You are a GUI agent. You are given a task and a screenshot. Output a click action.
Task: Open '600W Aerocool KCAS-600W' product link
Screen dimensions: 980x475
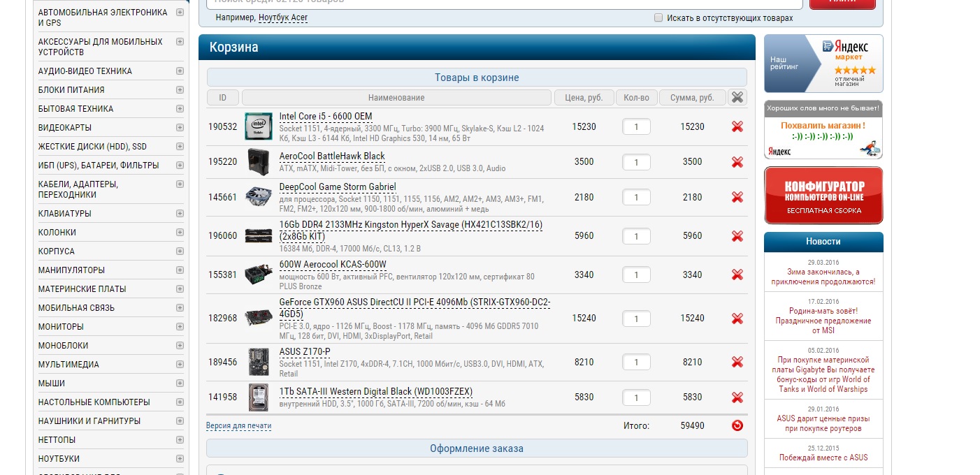333,265
